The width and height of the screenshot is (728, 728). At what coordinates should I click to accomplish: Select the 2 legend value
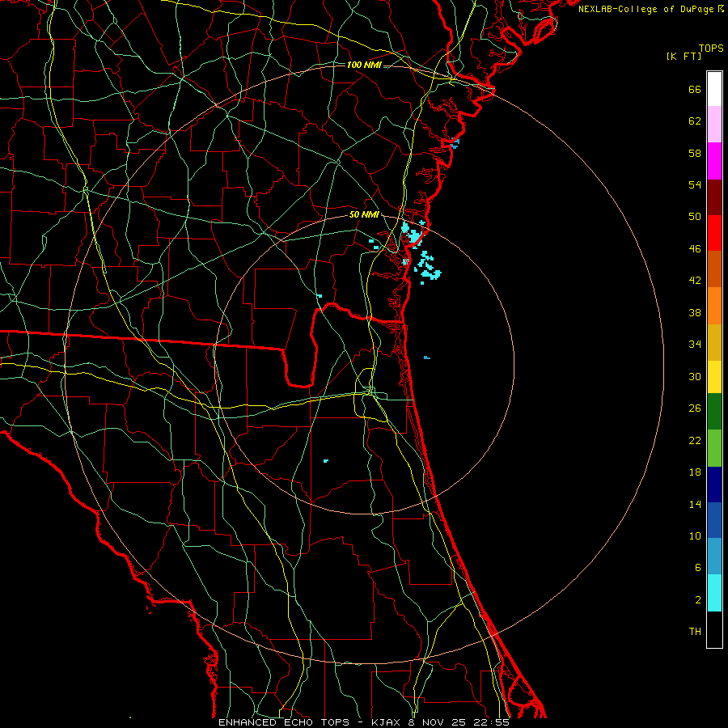click(698, 600)
